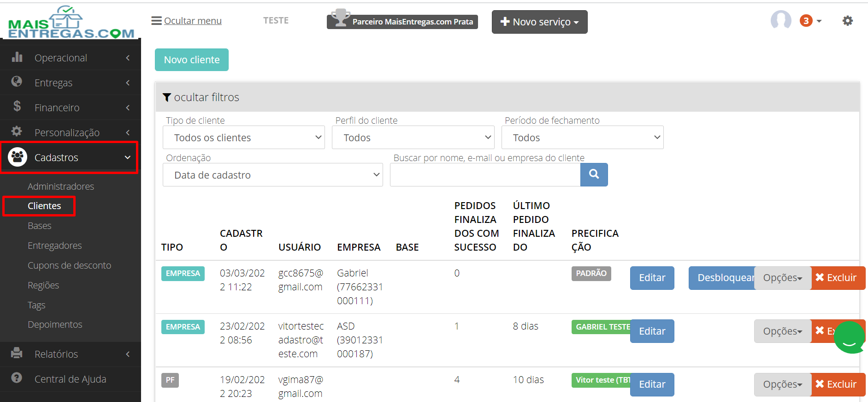
Task: Click the Operacional bar chart icon
Action: click(17, 57)
